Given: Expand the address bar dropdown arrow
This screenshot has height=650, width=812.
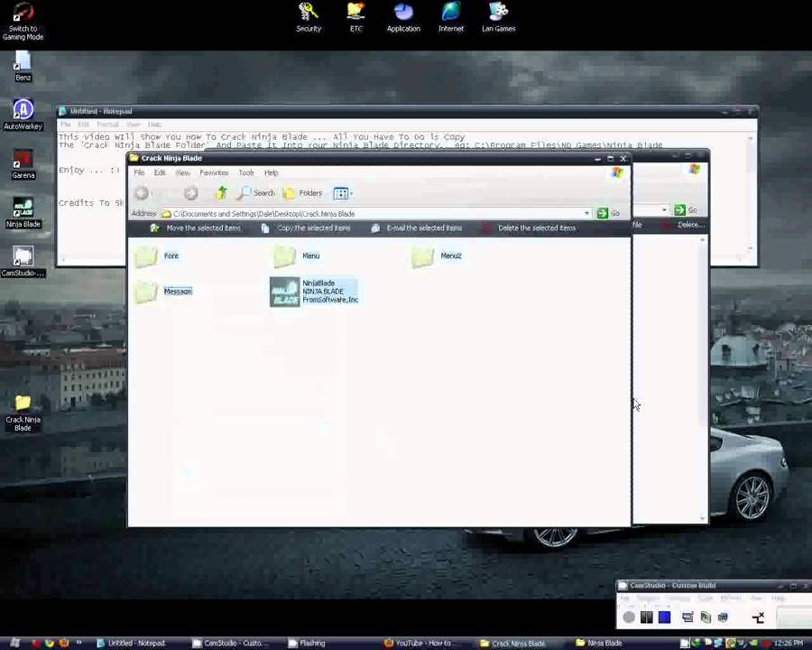Looking at the screenshot, I should tap(586, 214).
